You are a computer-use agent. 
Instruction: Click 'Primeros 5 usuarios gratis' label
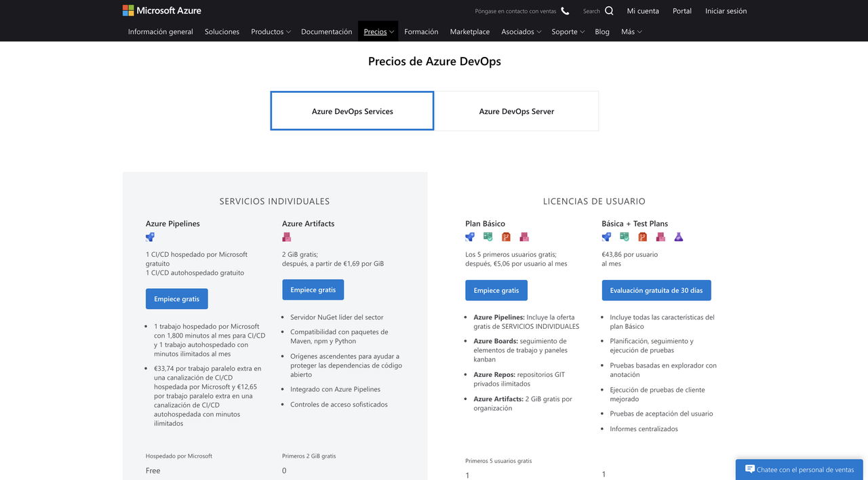[498, 460]
